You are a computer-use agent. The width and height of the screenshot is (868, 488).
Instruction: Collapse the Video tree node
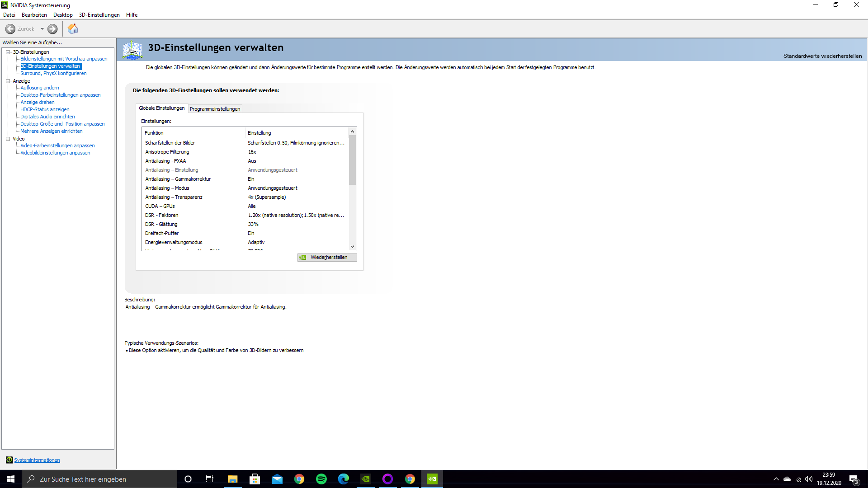click(x=8, y=139)
